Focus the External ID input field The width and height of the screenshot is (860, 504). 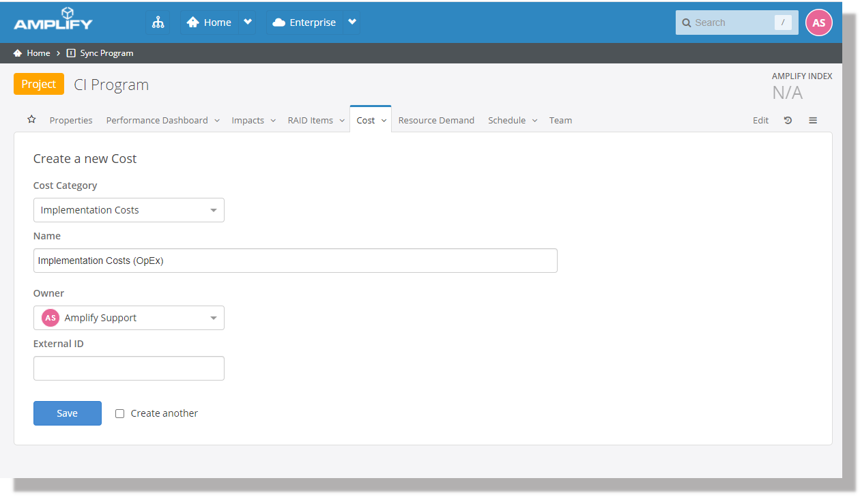[x=128, y=368]
